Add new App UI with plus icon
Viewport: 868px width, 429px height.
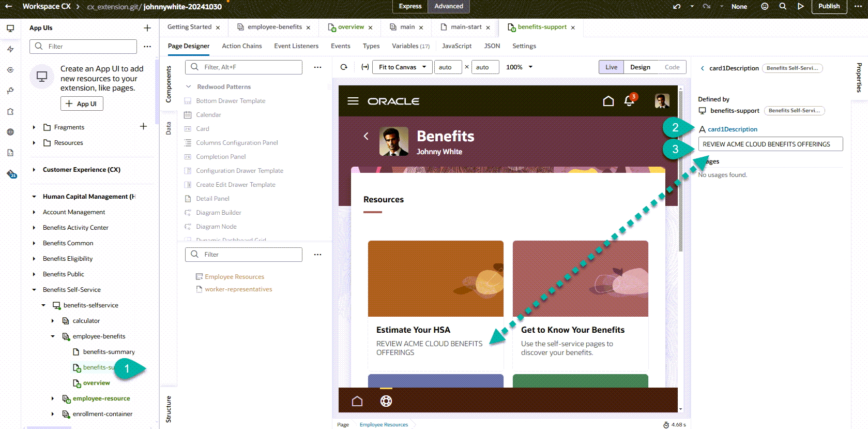(147, 28)
